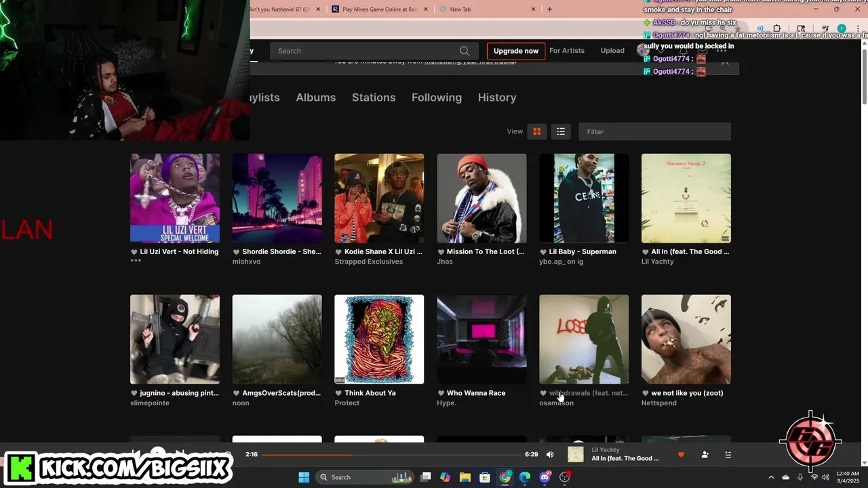Image resolution: width=868 pixels, height=488 pixels.
Task: Click now-playing artwork in player bar
Action: click(576, 454)
